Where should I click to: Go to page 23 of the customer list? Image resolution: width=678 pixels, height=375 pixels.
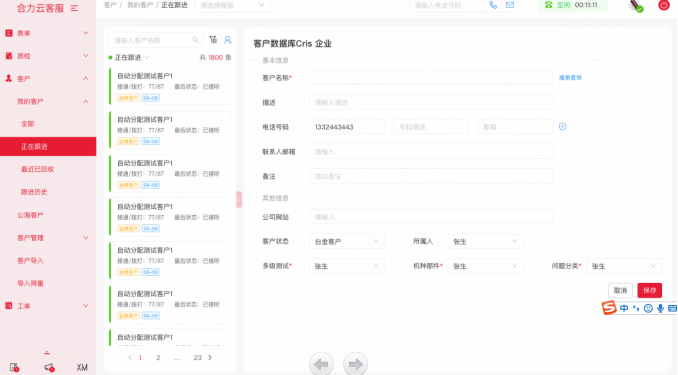(198, 358)
